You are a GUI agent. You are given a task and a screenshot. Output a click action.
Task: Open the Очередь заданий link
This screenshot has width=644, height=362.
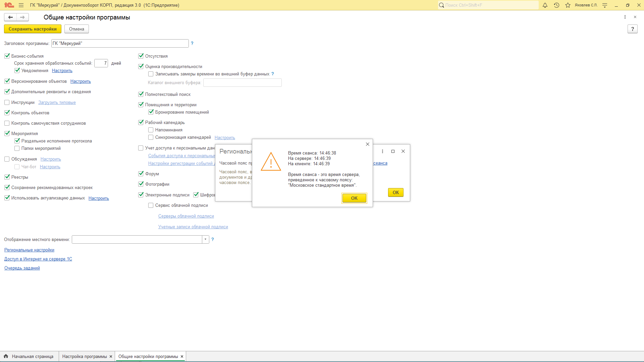[22, 268]
